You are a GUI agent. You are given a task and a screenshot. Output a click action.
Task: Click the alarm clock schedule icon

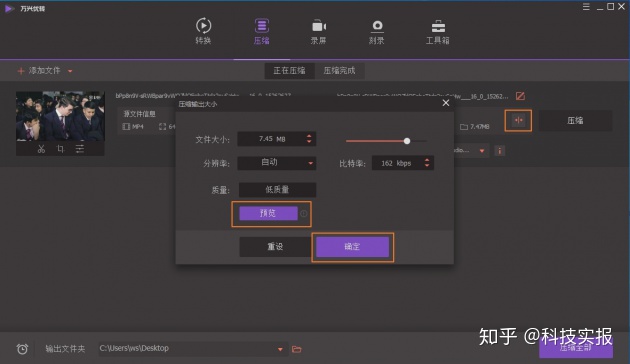(x=22, y=349)
